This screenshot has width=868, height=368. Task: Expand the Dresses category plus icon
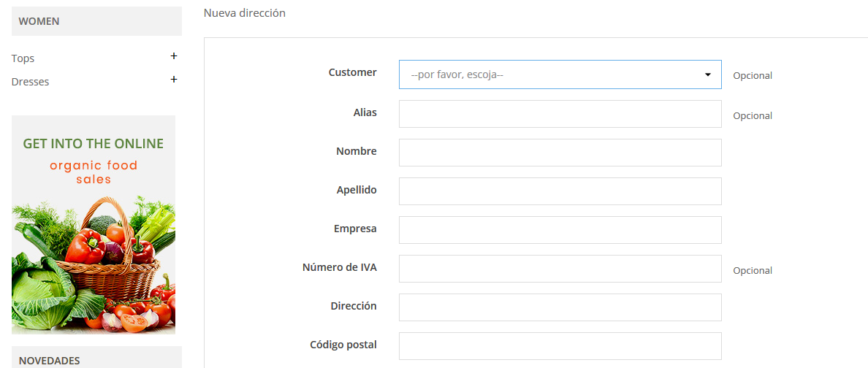(x=174, y=80)
